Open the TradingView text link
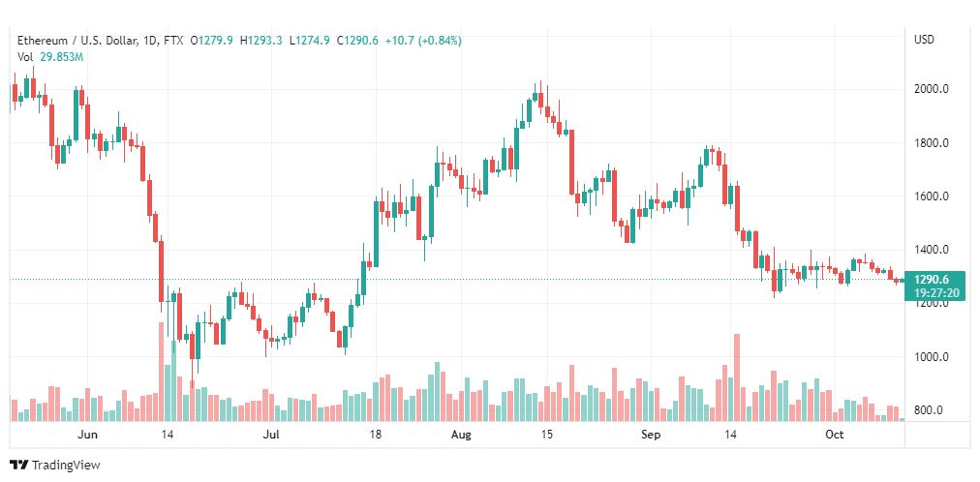This screenshot has height=482, width=980. point(66,466)
